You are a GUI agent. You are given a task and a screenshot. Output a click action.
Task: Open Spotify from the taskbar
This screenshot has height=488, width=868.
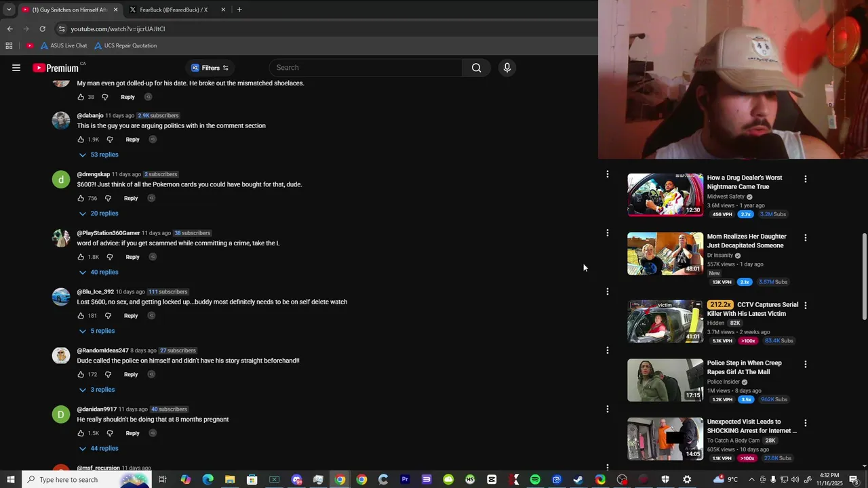pos(535,480)
